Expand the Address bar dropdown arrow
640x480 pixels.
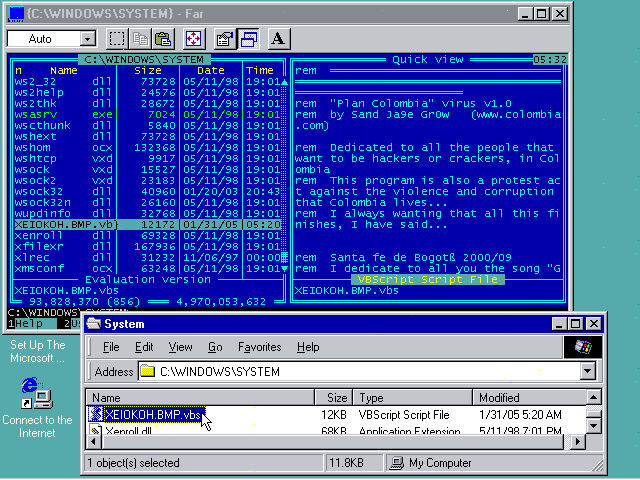[x=588, y=371]
